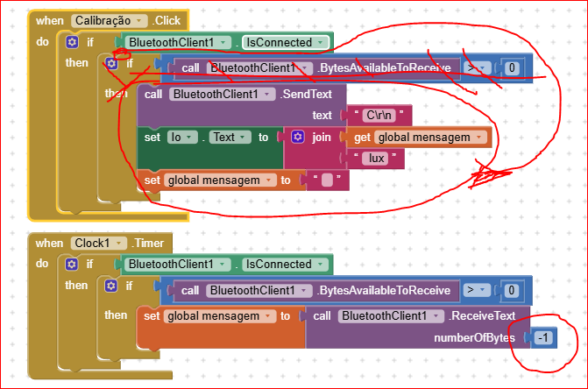The image size is (588, 389).
Task: Open the get global mensagem variable dropdown
Action: (x=478, y=138)
